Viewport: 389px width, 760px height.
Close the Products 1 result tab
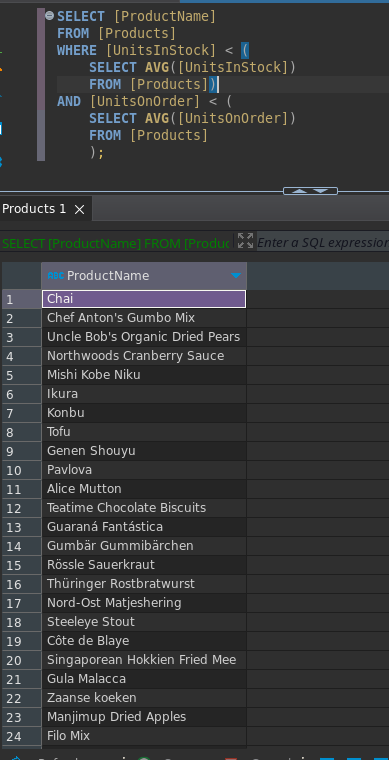pyautogui.click(x=79, y=209)
